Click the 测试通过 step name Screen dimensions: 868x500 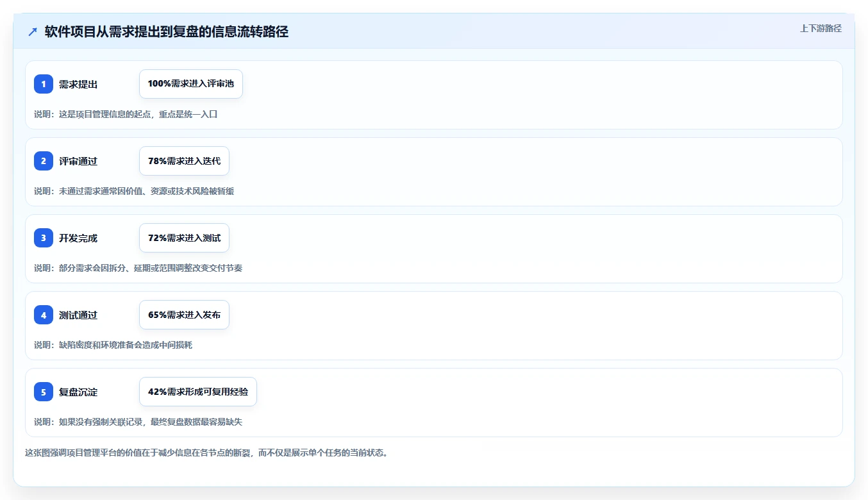[x=78, y=315]
